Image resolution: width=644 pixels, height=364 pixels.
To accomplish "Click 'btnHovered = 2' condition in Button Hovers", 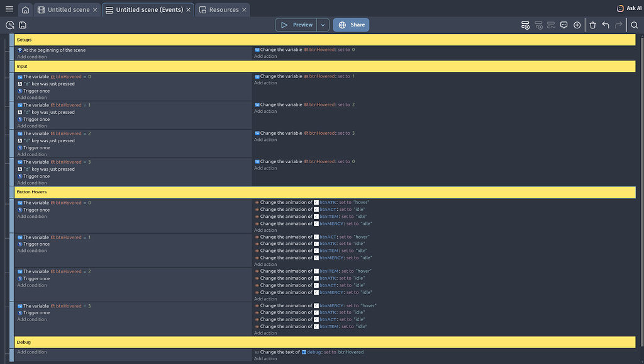I will tap(54, 271).
